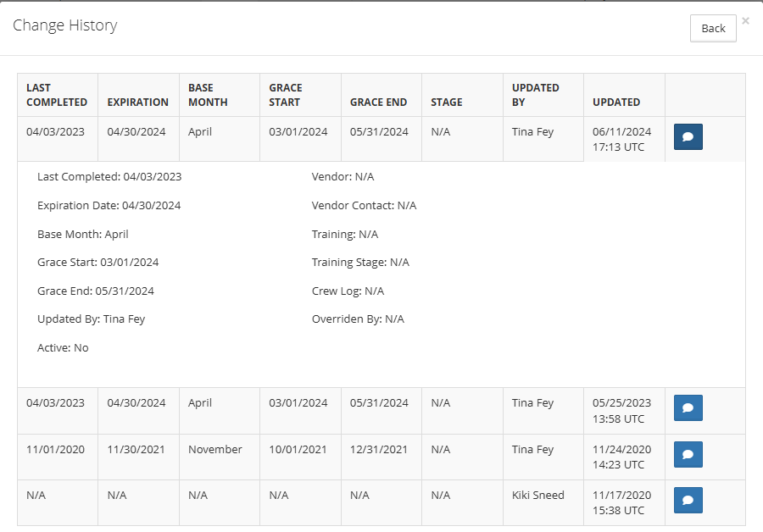Viewport: 763px width, 532px height.
Task: Select the Active: No detail line
Action: (x=63, y=347)
